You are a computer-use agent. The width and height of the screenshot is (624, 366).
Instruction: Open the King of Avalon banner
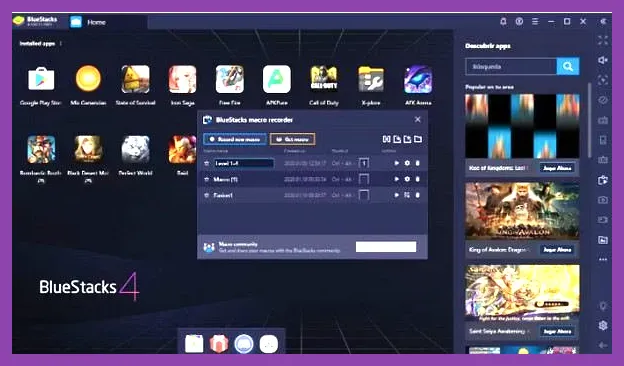pos(522,211)
